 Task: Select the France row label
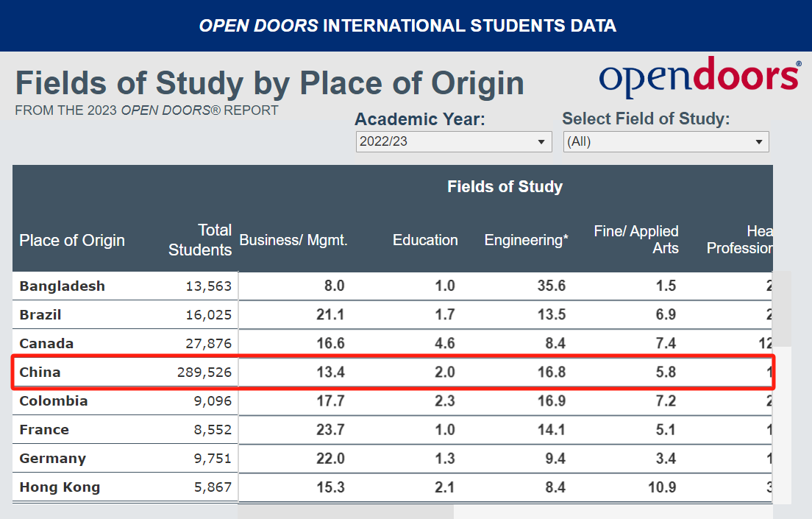[x=44, y=430]
